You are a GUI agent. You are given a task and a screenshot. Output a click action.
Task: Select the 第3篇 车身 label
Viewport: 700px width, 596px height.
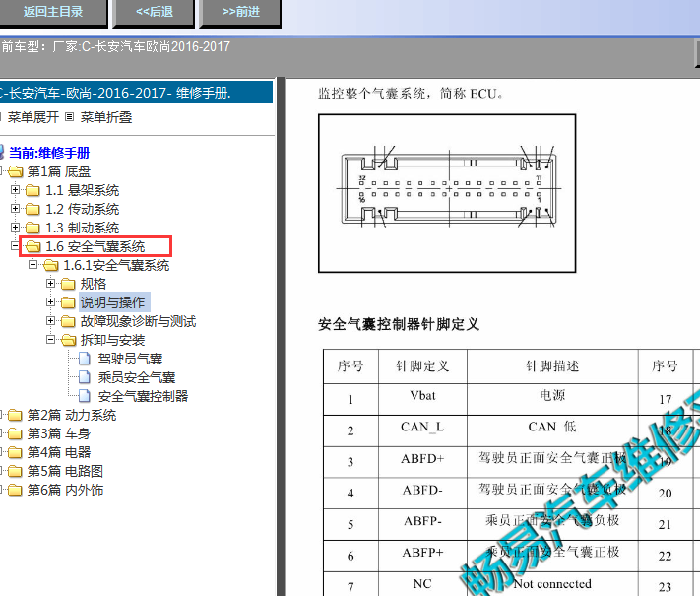click(59, 433)
